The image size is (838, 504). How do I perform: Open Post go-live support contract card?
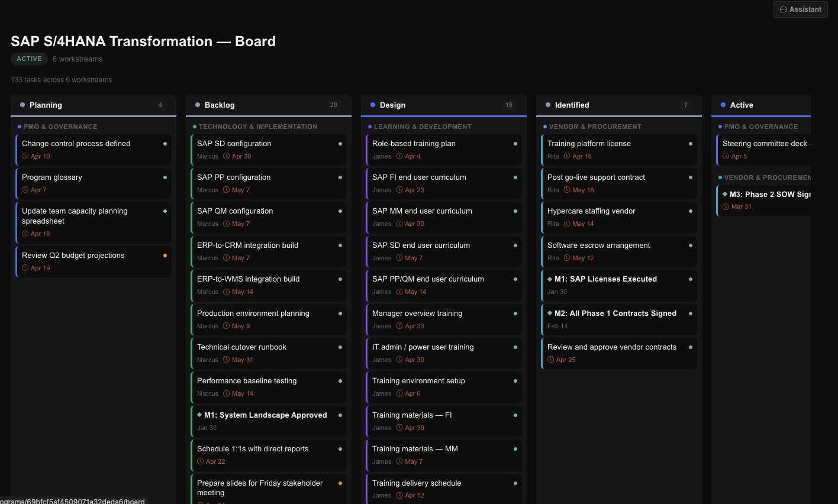coord(619,183)
